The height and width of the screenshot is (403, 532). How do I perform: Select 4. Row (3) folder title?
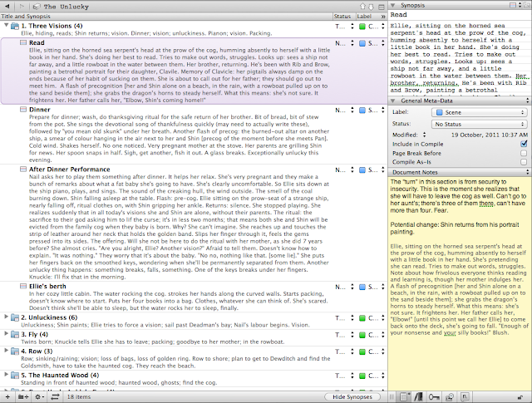coord(37,351)
